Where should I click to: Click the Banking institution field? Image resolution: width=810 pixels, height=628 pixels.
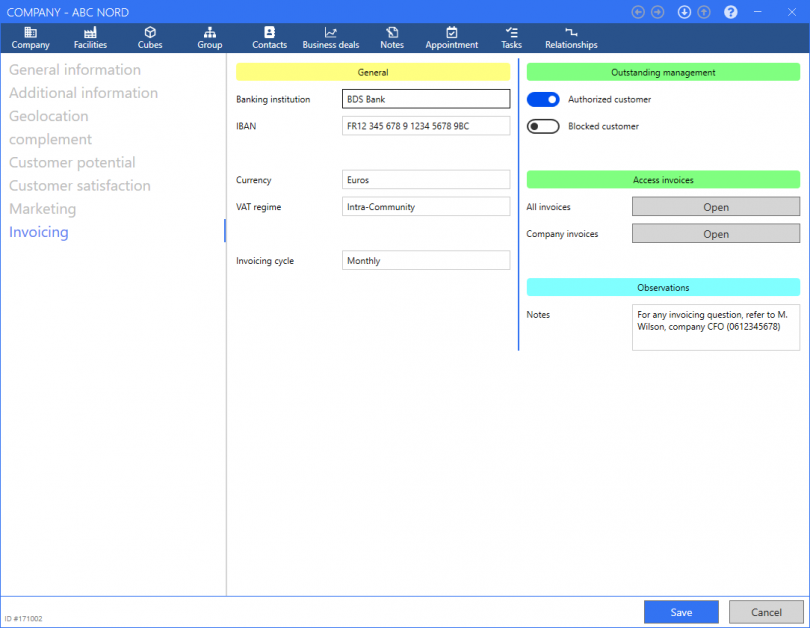tap(426, 99)
